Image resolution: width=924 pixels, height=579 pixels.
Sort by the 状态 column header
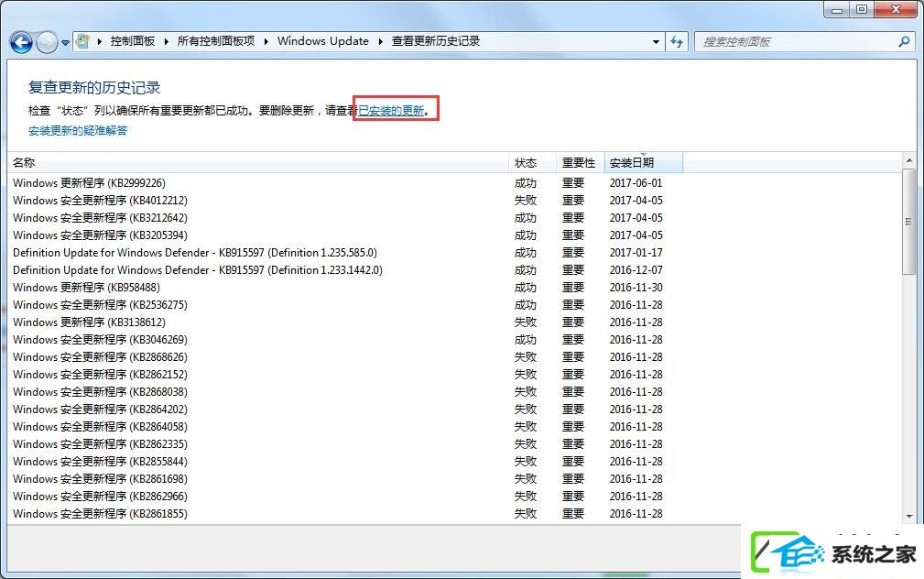coord(533,162)
